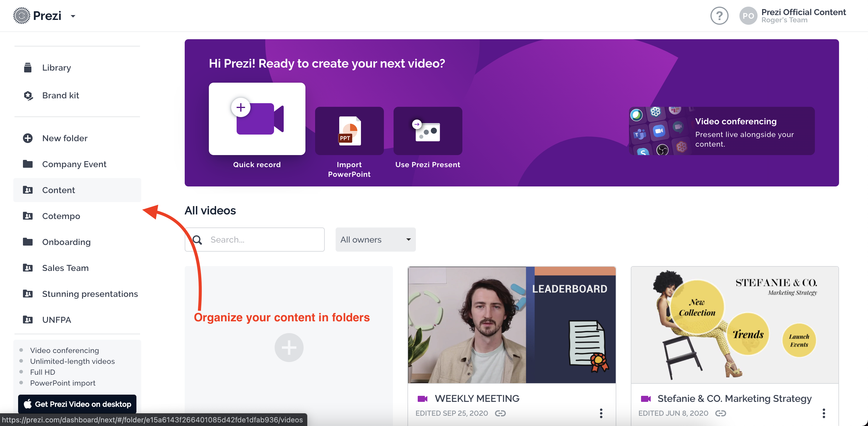
Task: Open the help question mark icon
Action: (x=719, y=16)
